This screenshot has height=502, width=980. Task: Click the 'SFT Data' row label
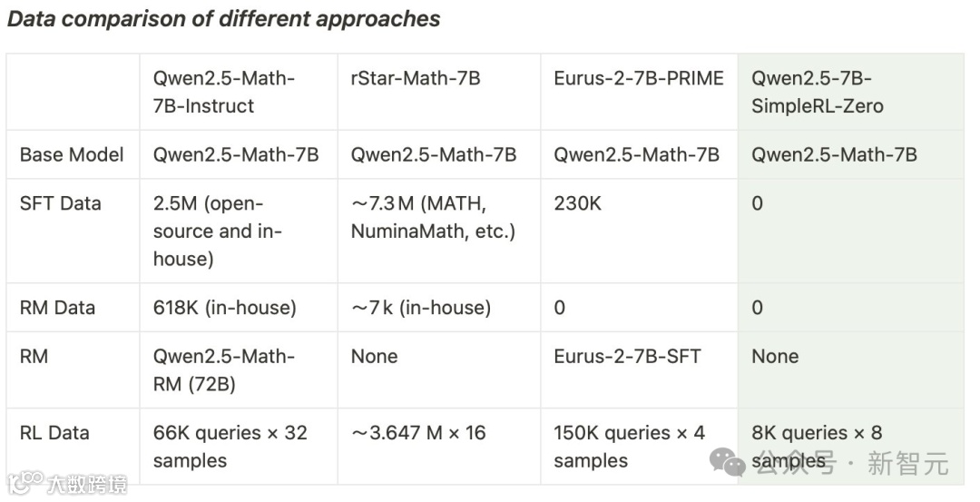[x=60, y=203]
